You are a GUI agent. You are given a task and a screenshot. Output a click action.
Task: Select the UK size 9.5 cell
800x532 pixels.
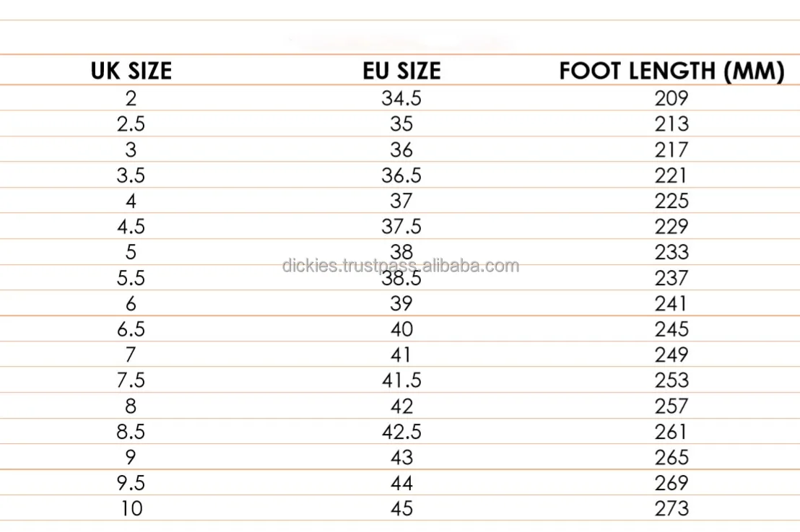point(131,483)
